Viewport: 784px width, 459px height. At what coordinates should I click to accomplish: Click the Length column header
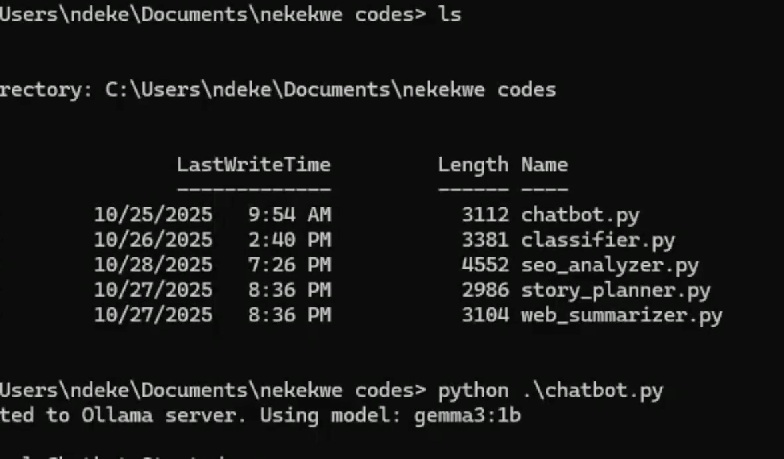click(x=473, y=164)
